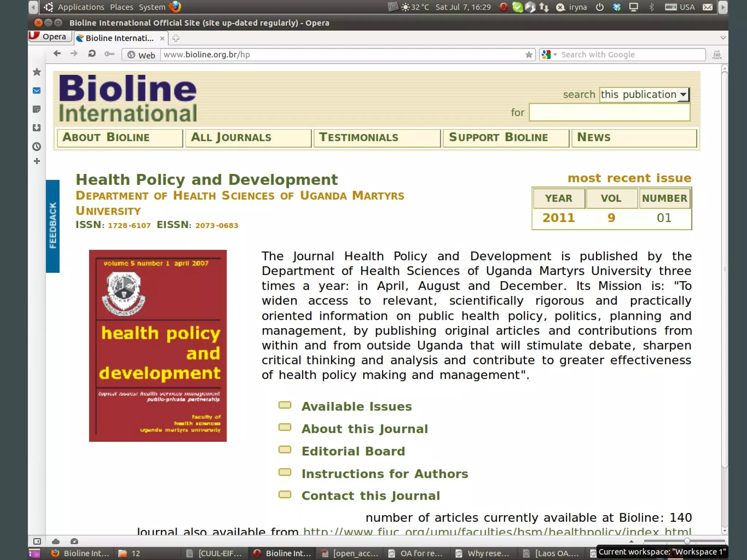747x560 pixels.
Task: Adjust the page zoom slider
Action: click(687, 541)
